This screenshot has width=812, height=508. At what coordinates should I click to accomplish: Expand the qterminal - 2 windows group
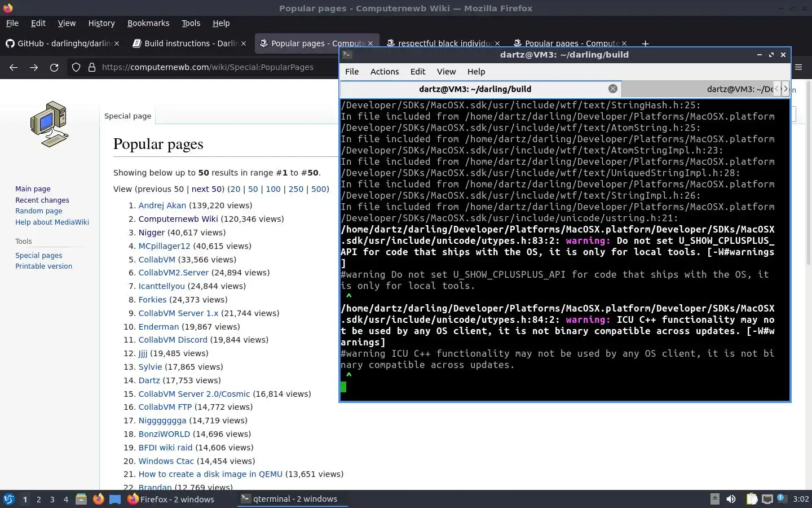tap(293, 499)
